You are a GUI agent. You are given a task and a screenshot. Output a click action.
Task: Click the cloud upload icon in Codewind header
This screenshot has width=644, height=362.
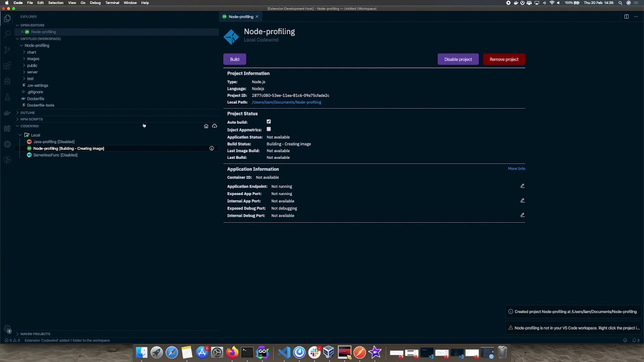pos(214,126)
